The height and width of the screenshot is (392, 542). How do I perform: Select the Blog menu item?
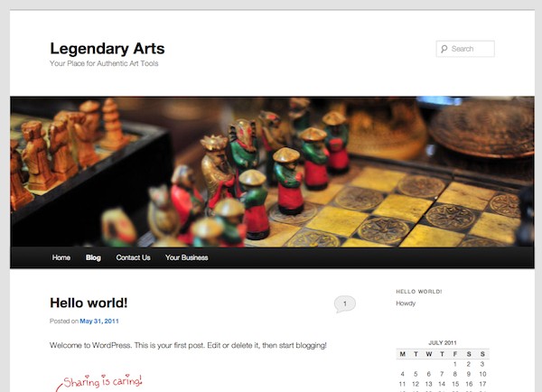[x=93, y=257]
